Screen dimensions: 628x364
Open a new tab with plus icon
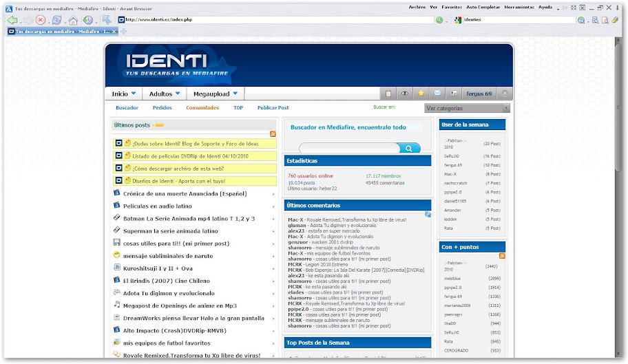(x=124, y=31)
